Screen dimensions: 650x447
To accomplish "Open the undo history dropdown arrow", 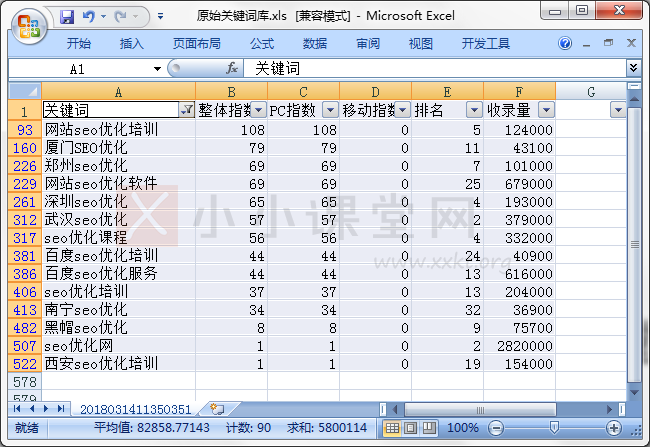I will (104, 17).
